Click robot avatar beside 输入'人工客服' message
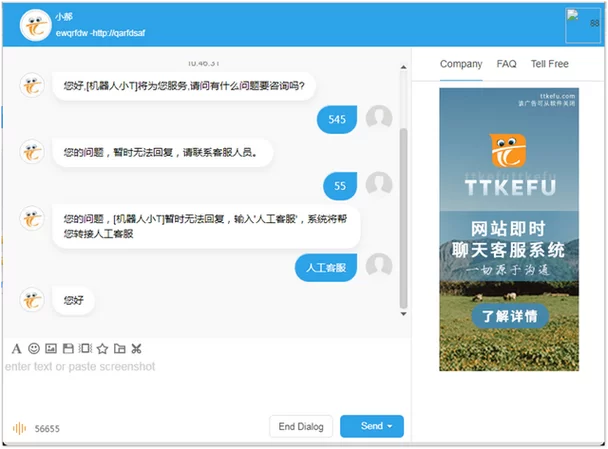 pos(32,218)
